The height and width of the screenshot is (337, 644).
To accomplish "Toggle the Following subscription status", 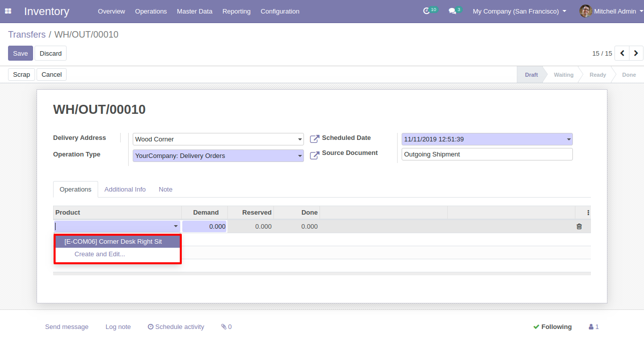I will 552,326.
